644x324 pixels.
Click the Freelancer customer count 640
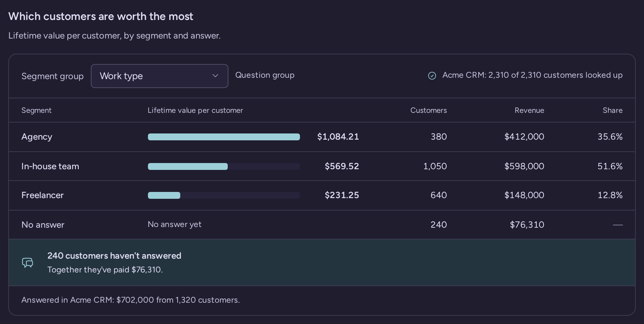coord(439,195)
